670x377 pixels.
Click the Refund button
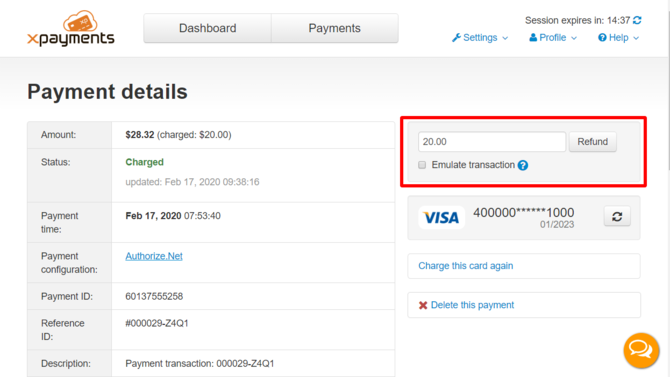[x=593, y=141]
